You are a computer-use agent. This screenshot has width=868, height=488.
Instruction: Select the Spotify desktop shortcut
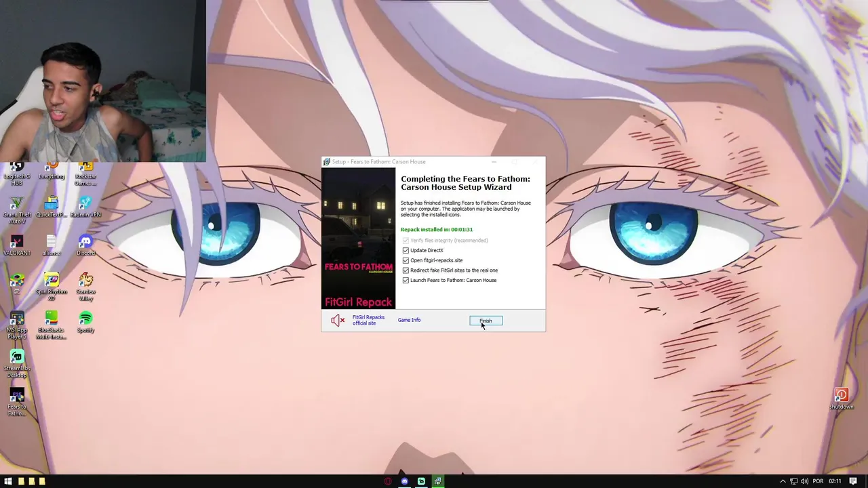point(85,322)
